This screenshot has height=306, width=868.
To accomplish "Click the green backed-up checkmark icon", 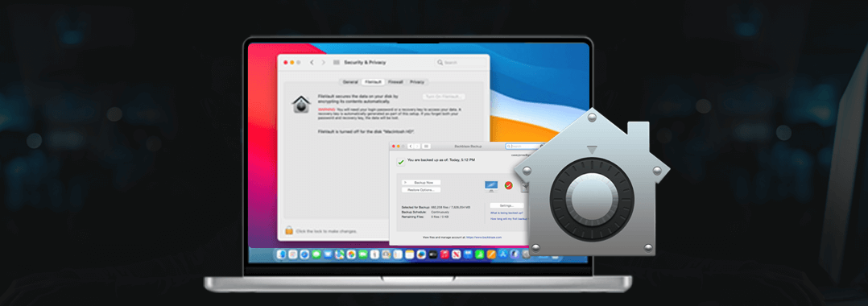I will click(x=401, y=162).
